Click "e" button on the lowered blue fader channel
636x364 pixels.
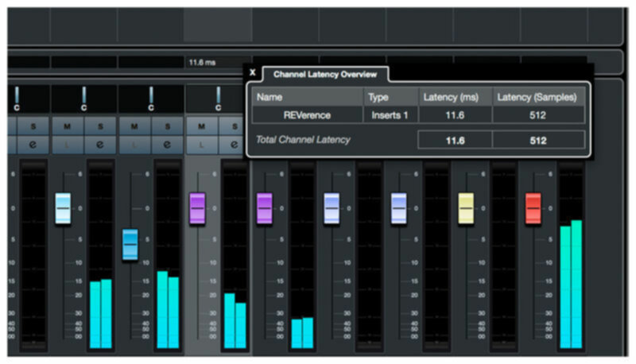[x=167, y=144]
